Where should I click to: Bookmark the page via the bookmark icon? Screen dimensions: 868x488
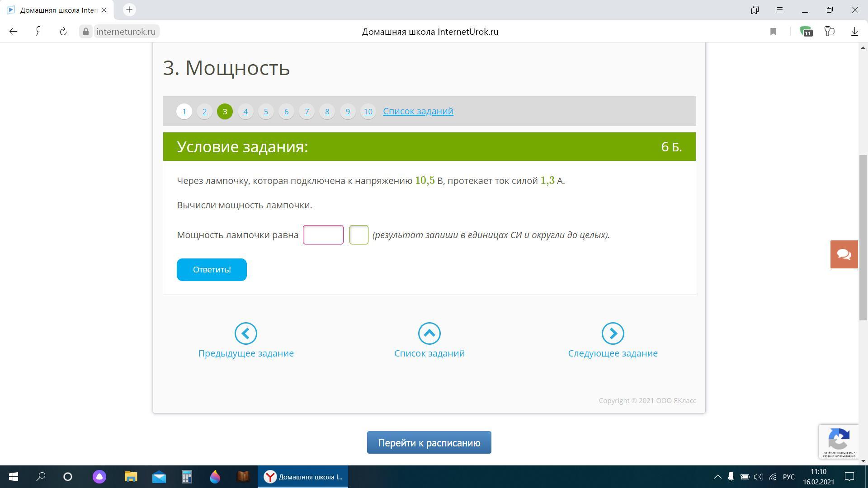click(773, 32)
